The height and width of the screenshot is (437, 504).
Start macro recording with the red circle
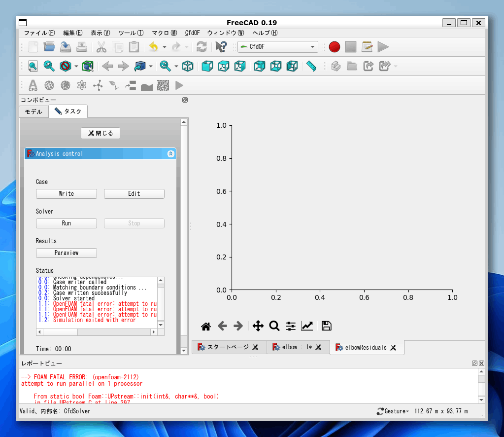click(x=335, y=47)
